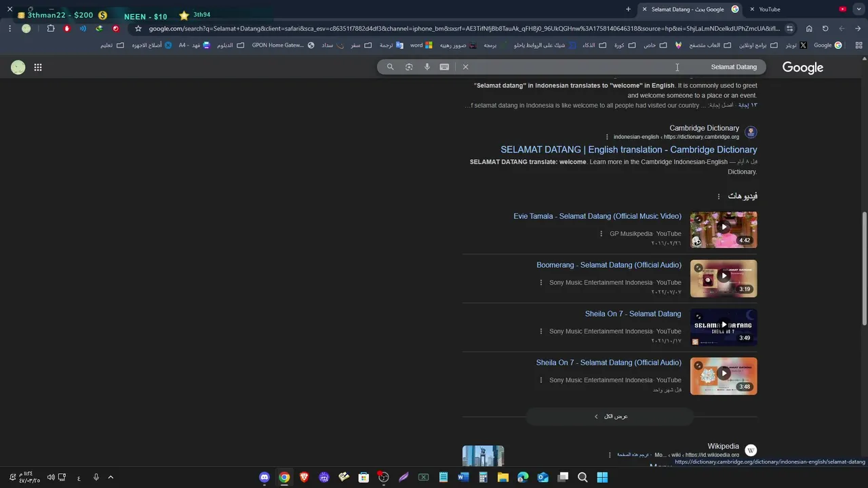This screenshot has width=868, height=488.
Task: Open Outlook from taskbar
Action: 542,477
